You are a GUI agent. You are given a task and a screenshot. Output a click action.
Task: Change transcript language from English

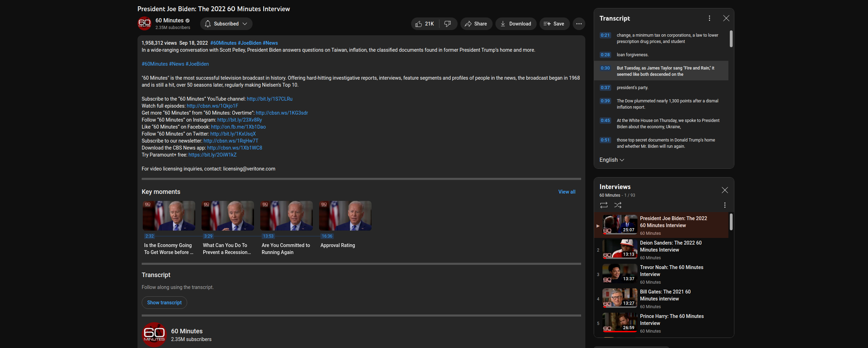(612, 160)
